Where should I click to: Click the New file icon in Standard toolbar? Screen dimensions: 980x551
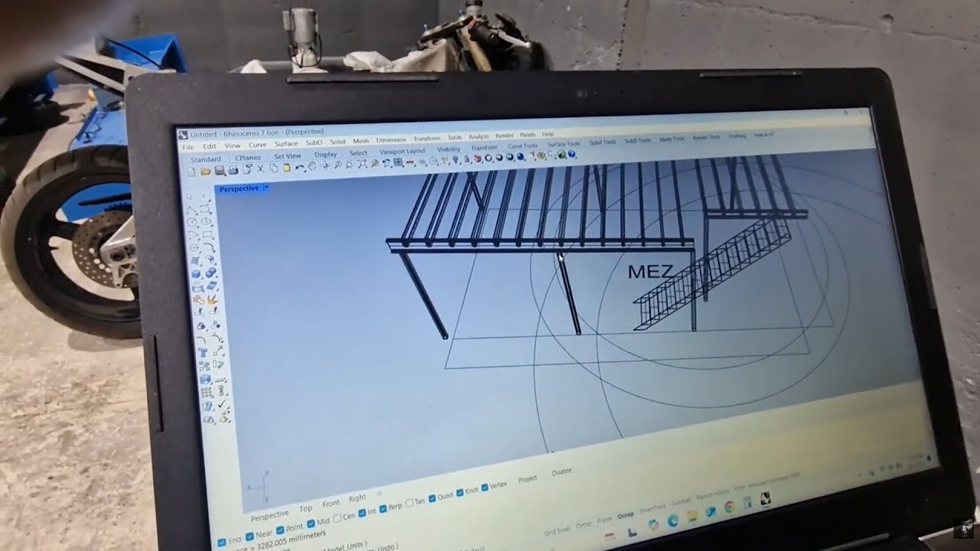tap(191, 171)
